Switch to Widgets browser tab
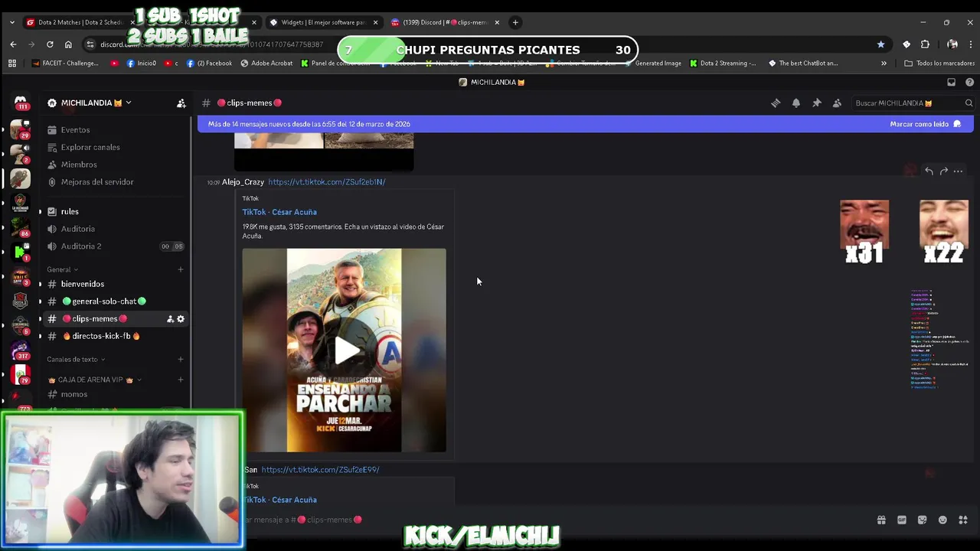 (323, 22)
